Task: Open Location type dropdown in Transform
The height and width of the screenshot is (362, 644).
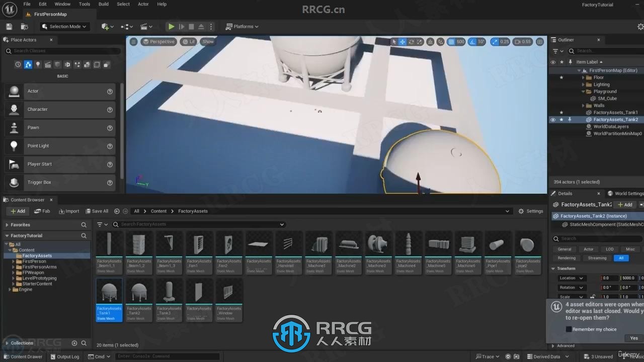Action: 572,278
